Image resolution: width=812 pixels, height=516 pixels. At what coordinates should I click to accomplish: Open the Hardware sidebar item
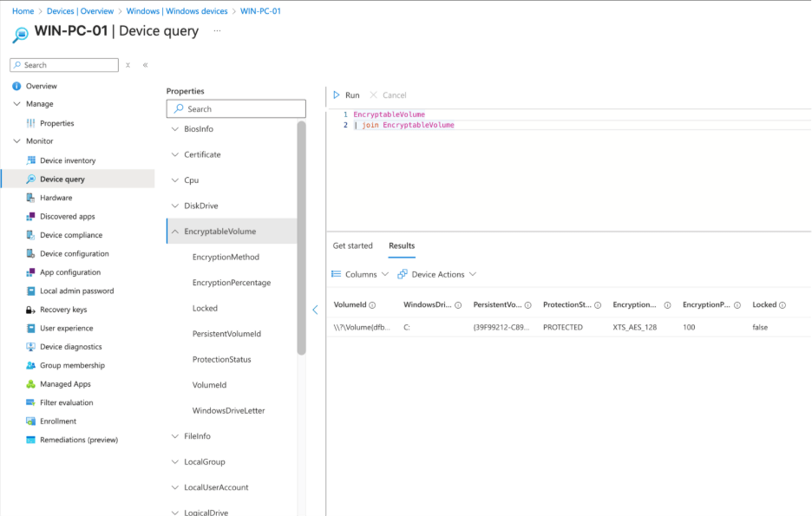(x=56, y=198)
